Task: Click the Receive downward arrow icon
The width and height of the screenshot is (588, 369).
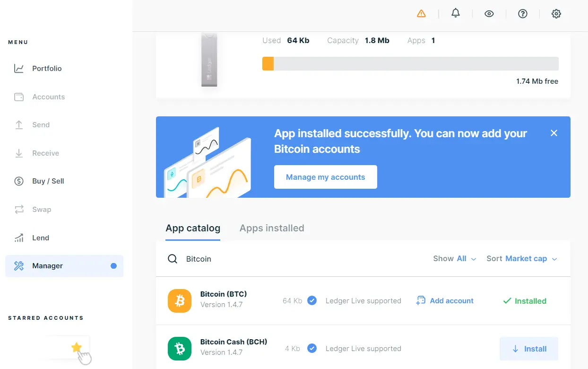Action: point(19,153)
